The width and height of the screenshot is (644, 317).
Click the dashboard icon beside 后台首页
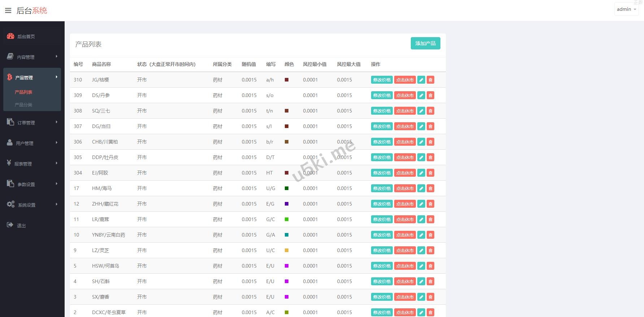(x=10, y=36)
